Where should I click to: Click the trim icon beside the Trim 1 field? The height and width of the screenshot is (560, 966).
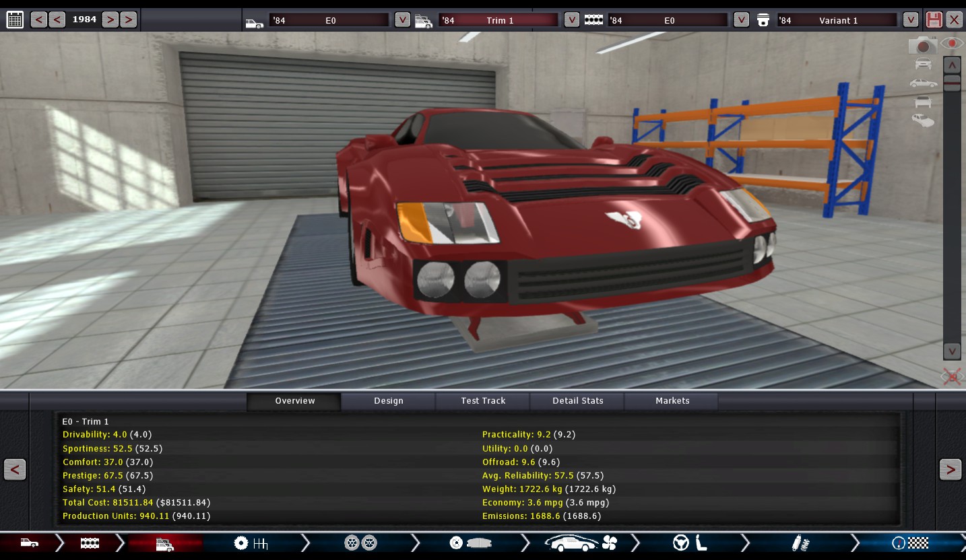tap(424, 22)
